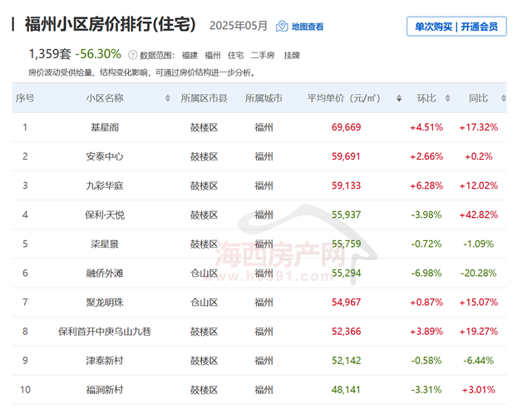
Task: Click the 2025年05月 date label
Action: [239, 26]
